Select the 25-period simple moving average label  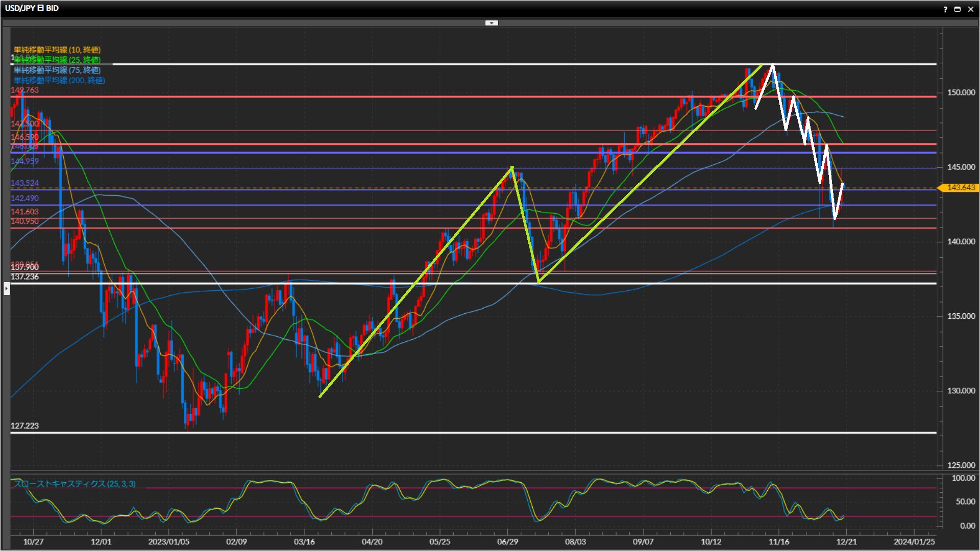pos(57,60)
